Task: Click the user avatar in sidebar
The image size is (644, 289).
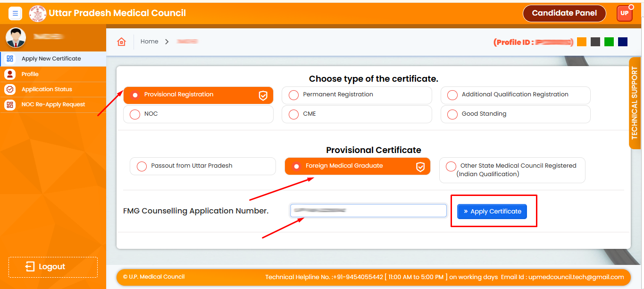Action: pos(16,38)
